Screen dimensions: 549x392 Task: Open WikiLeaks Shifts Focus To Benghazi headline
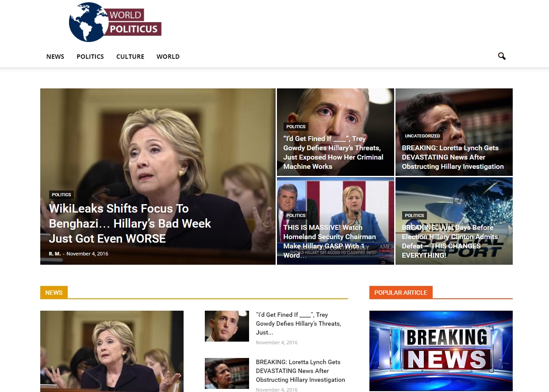(x=130, y=224)
